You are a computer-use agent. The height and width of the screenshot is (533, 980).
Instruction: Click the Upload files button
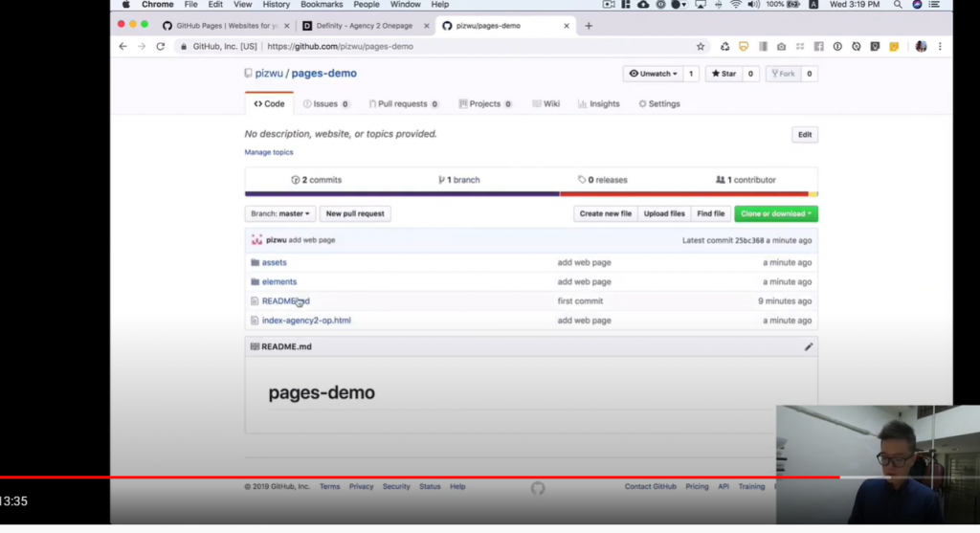click(x=664, y=213)
